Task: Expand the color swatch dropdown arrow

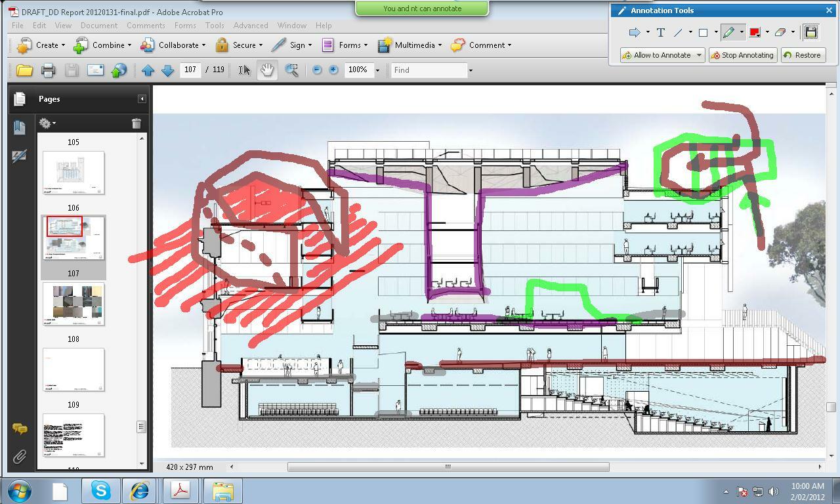Action: coord(766,32)
